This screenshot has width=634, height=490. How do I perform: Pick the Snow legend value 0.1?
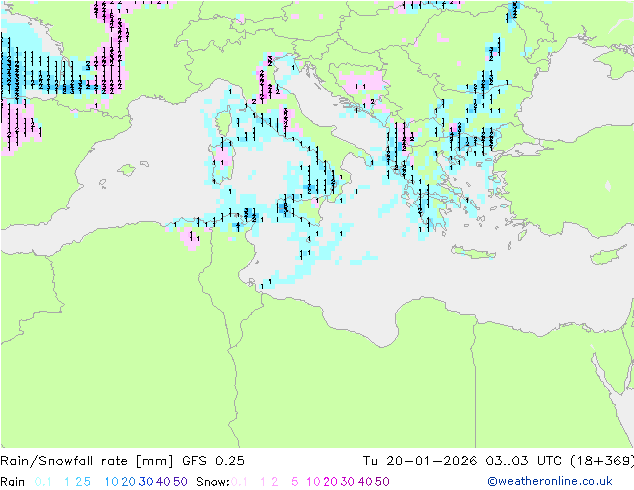pos(239,482)
